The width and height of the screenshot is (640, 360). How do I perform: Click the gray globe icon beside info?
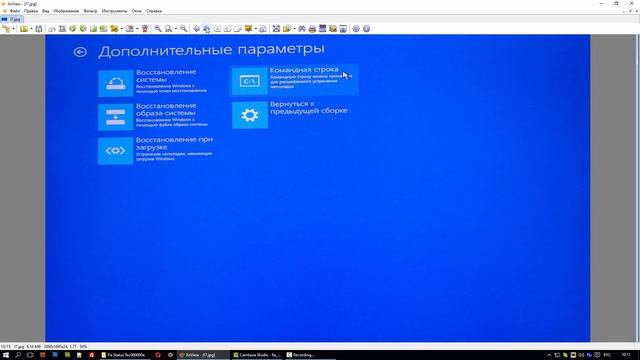tap(356, 29)
